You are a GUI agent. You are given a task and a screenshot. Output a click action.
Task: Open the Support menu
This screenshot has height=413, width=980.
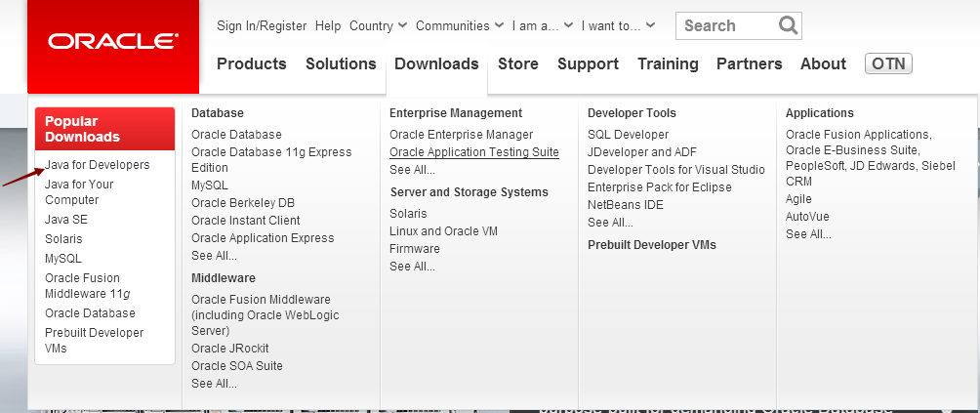(588, 64)
